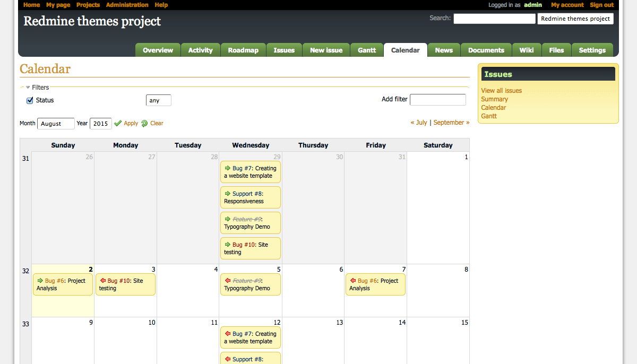637x364 pixels.
Task: Click Help in the top menu
Action: 161,5
